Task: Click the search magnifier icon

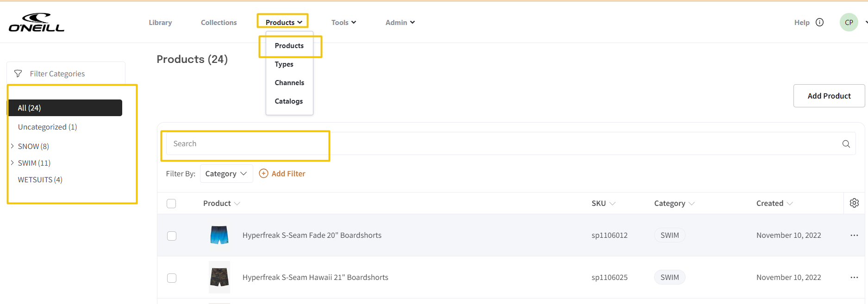Action: [x=846, y=144]
